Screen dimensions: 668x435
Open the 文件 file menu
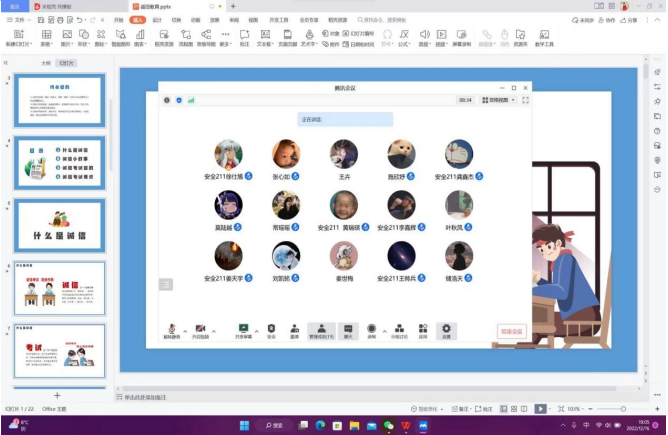pyautogui.click(x=19, y=20)
